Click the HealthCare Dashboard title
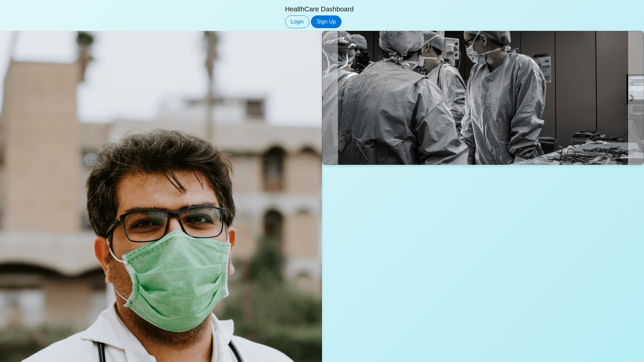Viewport: 644px width, 362px height. click(x=319, y=9)
